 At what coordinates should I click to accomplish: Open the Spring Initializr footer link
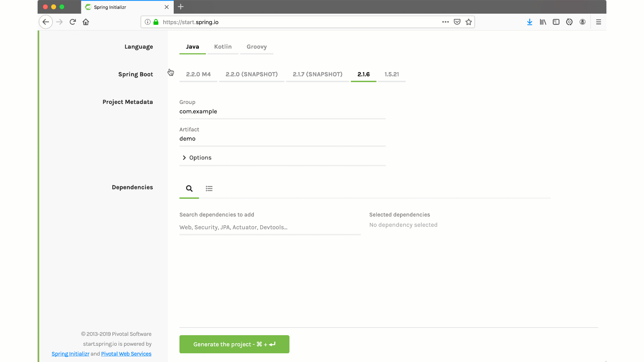(70, 354)
